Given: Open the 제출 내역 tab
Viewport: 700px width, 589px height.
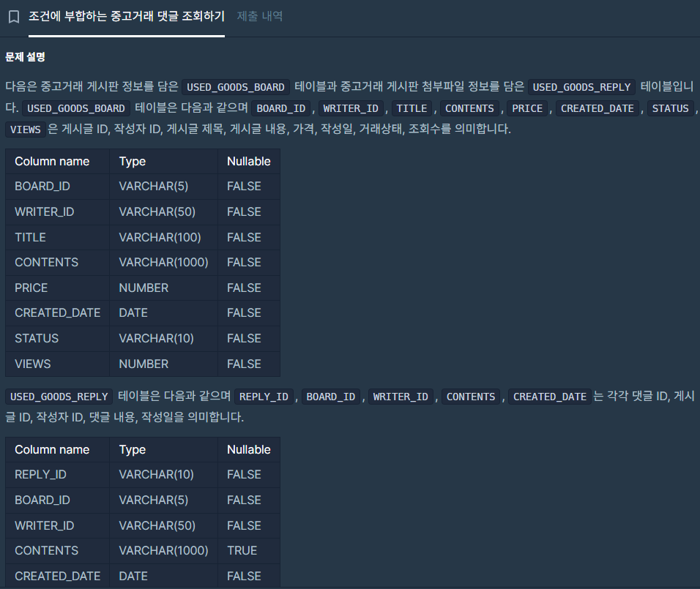Looking at the screenshot, I should pos(259,17).
